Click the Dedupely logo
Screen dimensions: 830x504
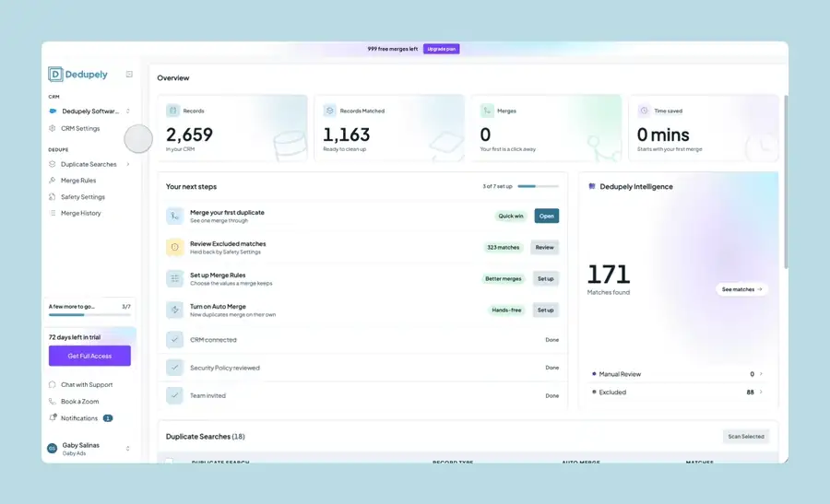point(77,74)
